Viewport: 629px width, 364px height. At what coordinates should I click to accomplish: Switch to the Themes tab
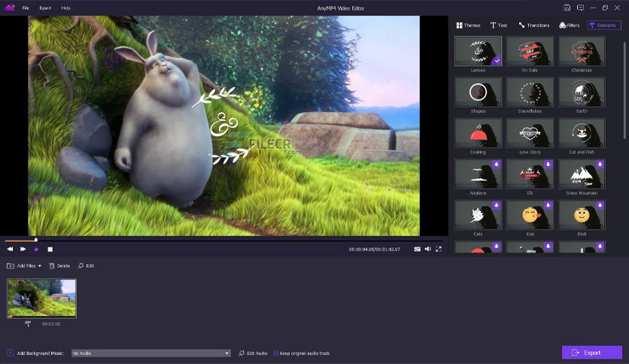[x=468, y=26]
